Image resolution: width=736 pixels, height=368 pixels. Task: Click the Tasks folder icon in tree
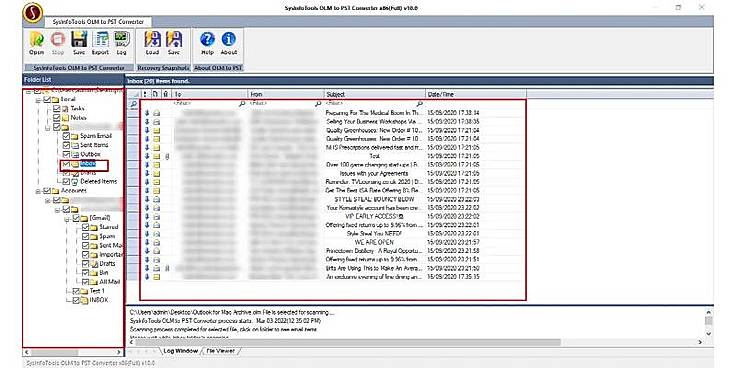point(66,108)
